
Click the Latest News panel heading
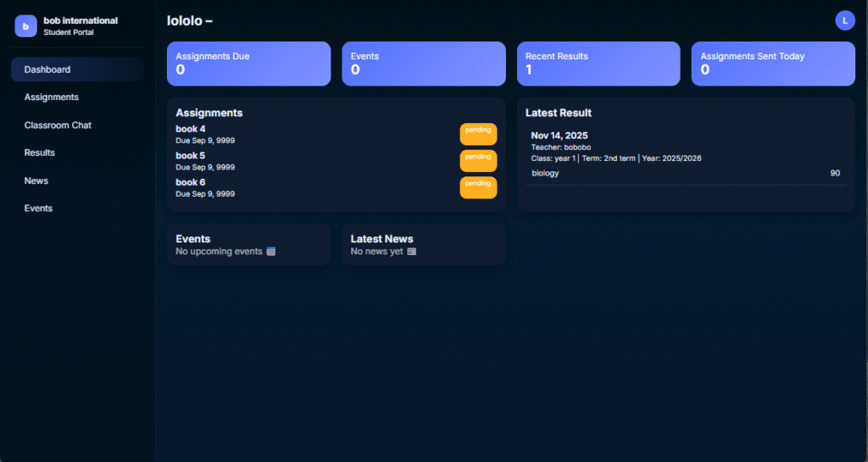(381, 239)
